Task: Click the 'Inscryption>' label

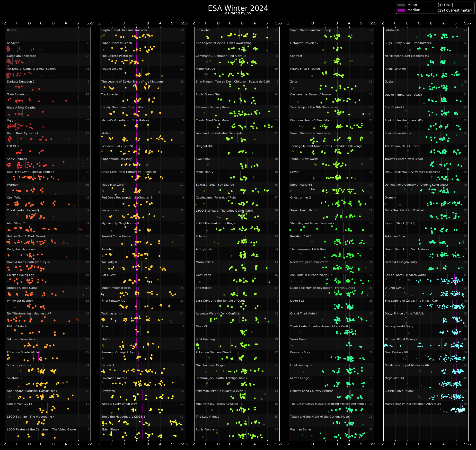Action: (110, 211)
